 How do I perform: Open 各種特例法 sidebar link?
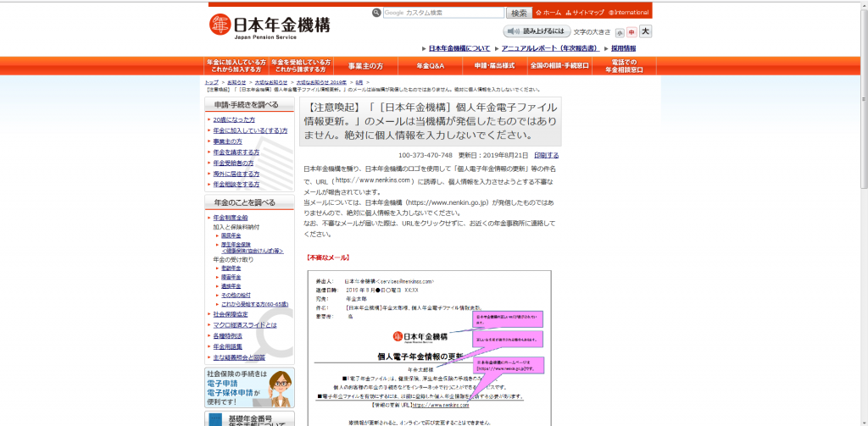coord(227,336)
